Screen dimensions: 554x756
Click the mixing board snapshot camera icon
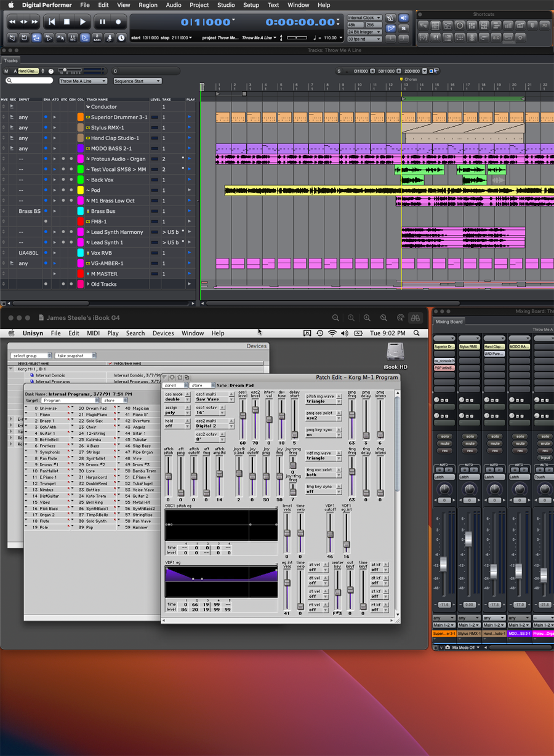click(447, 648)
